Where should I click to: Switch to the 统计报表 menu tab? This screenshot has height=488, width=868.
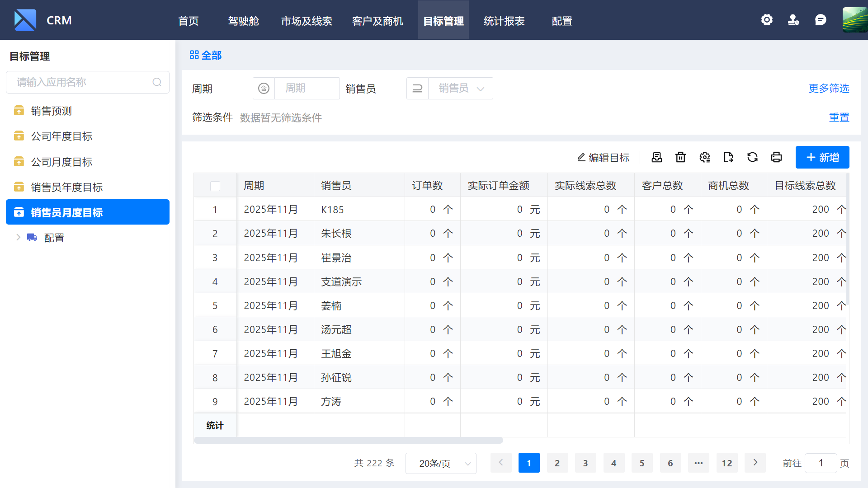coord(504,20)
